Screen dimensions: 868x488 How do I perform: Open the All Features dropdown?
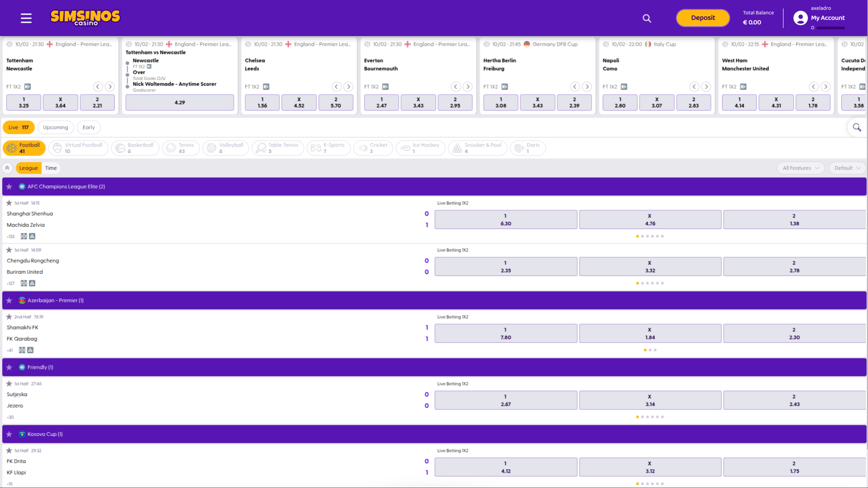coord(801,168)
